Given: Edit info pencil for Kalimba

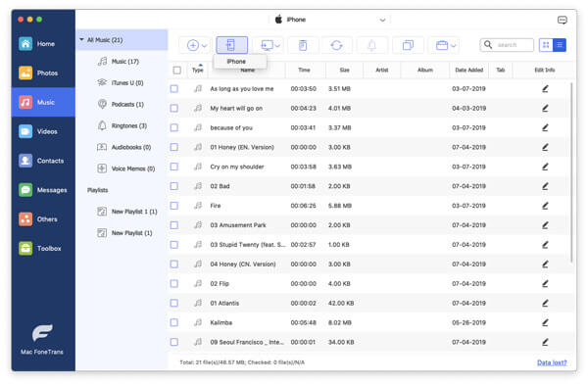Looking at the screenshot, I should pos(545,322).
